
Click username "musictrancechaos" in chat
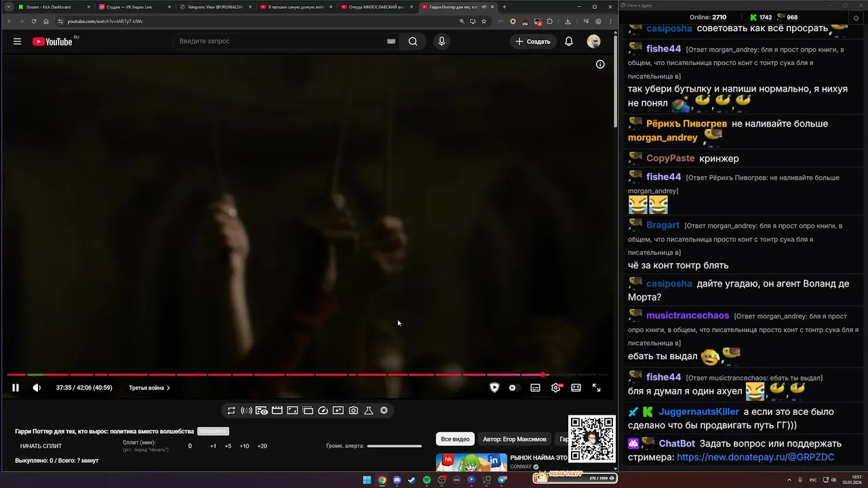(688, 316)
